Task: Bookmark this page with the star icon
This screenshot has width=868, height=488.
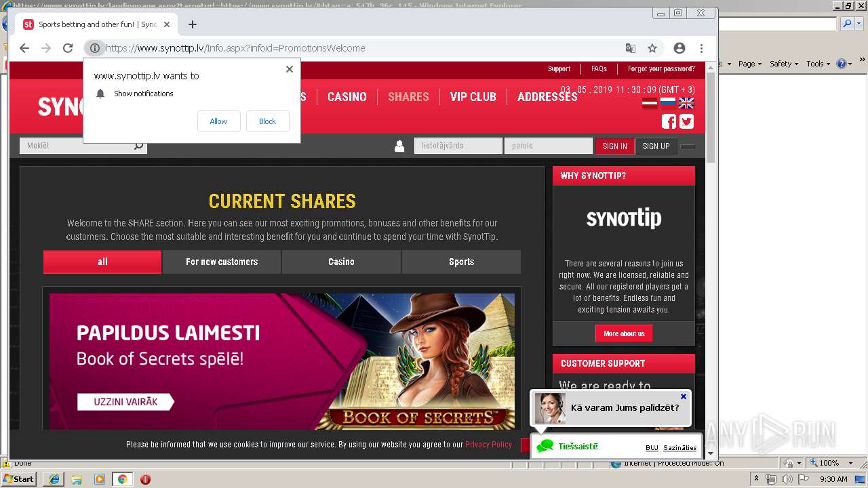Action: click(x=652, y=48)
